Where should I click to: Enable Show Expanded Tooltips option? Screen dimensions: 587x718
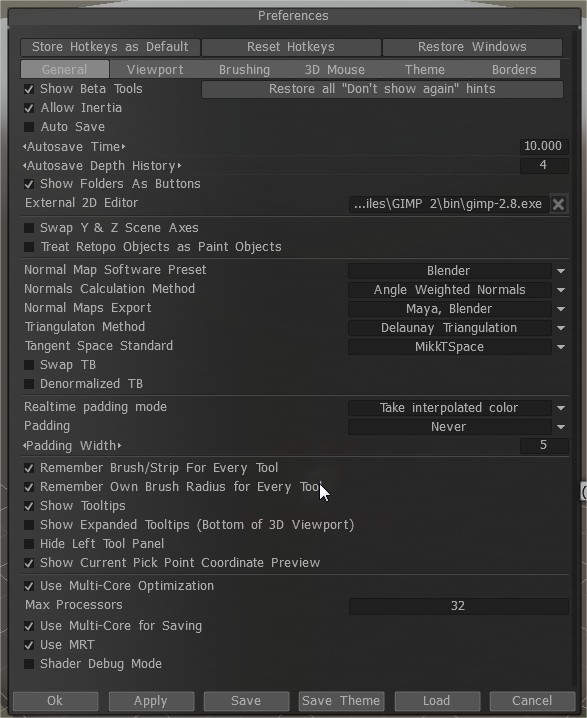[x=29, y=525]
